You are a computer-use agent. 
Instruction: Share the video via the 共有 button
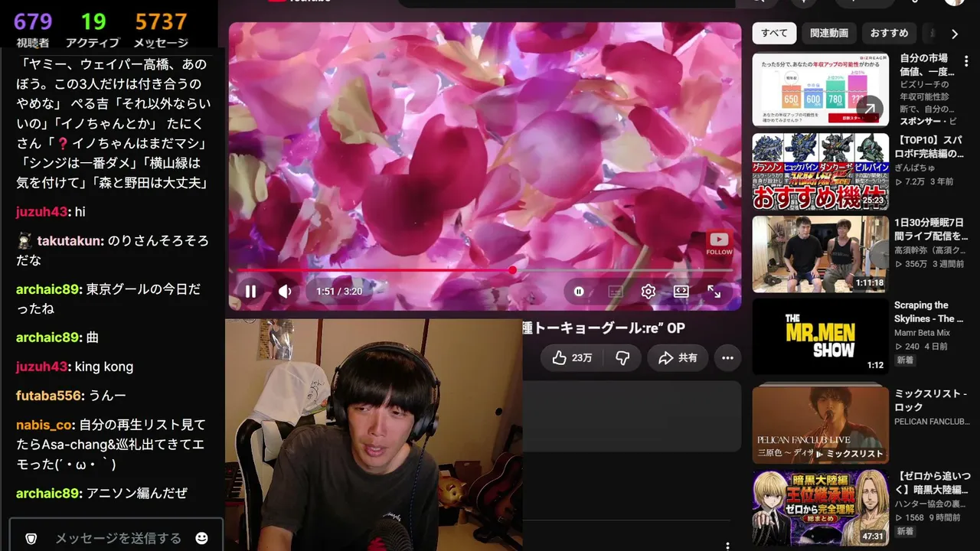(x=678, y=357)
